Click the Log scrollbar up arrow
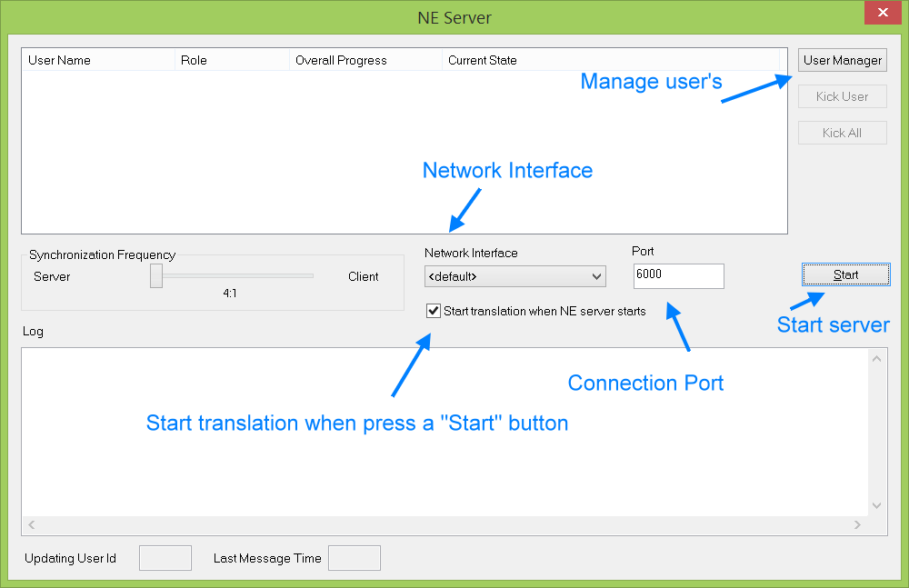Viewport: 909px width, 588px height. [x=876, y=359]
